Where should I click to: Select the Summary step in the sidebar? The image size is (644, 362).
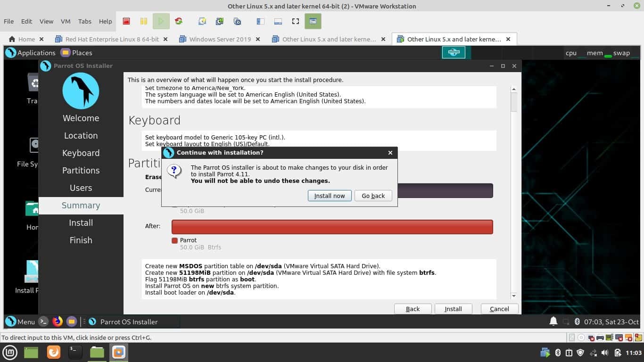point(81,205)
